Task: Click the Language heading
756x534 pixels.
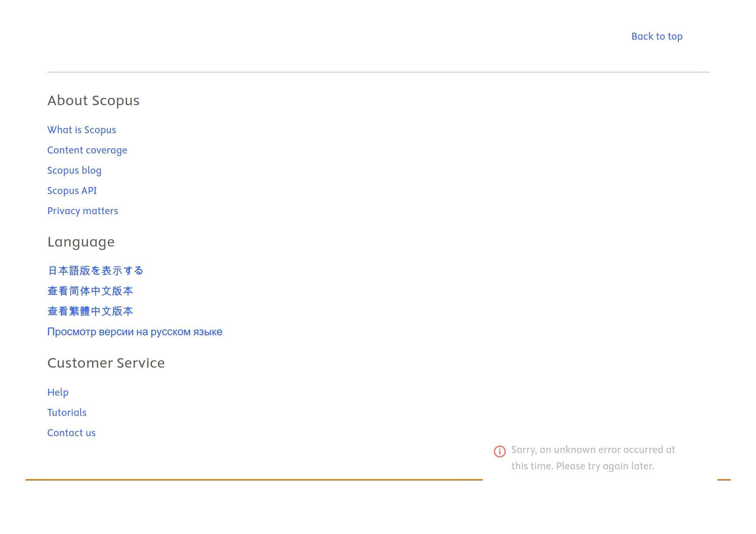Action: pos(81,242)
